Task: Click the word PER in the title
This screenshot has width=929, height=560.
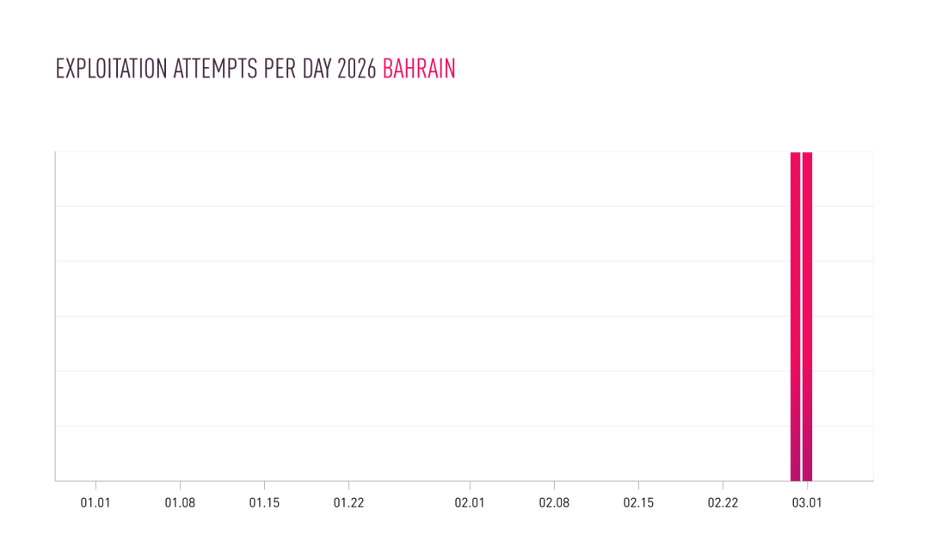Action: point(275,70)
